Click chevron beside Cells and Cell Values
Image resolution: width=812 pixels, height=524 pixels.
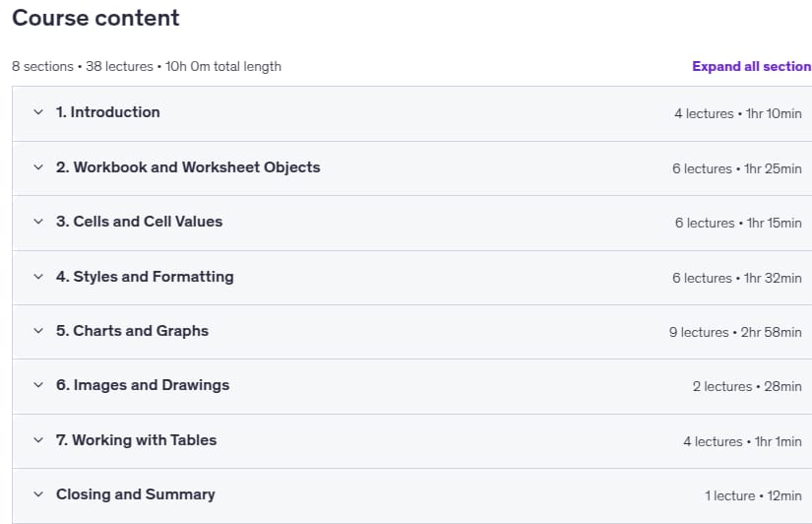click(x=38, y=222)
